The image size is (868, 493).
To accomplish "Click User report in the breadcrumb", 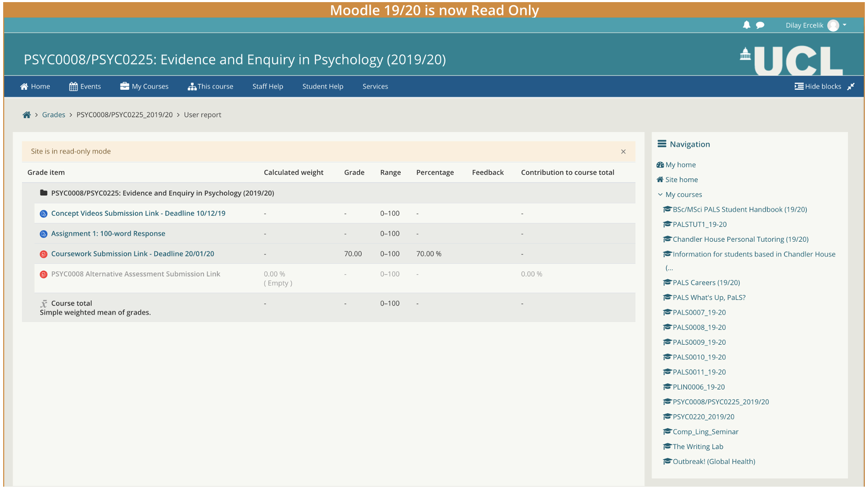I will 202,115.
